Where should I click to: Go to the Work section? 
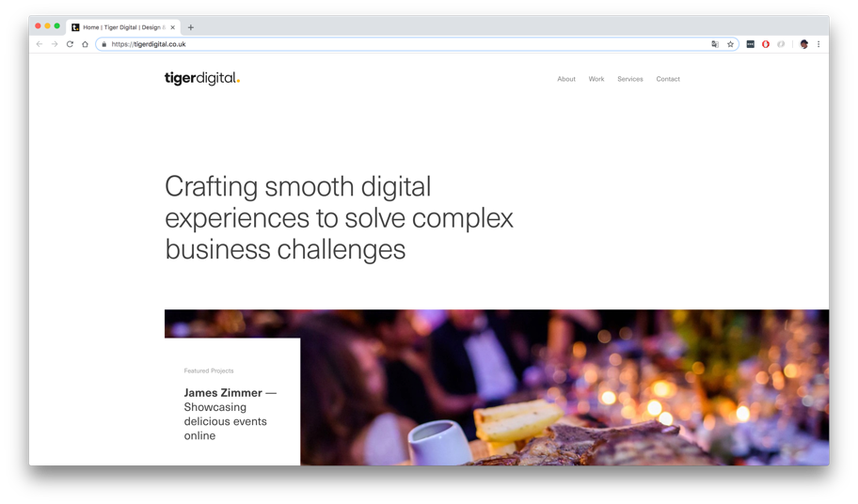tap(596, 79)
